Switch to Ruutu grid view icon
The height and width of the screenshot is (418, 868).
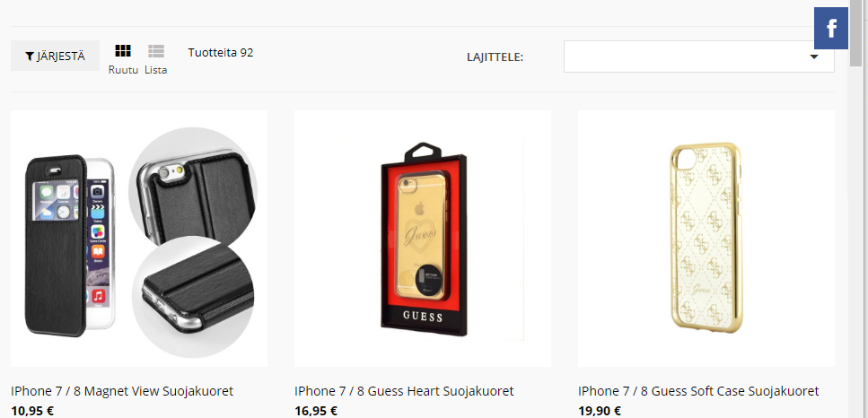pyautogui.click(x=123, y=51)
